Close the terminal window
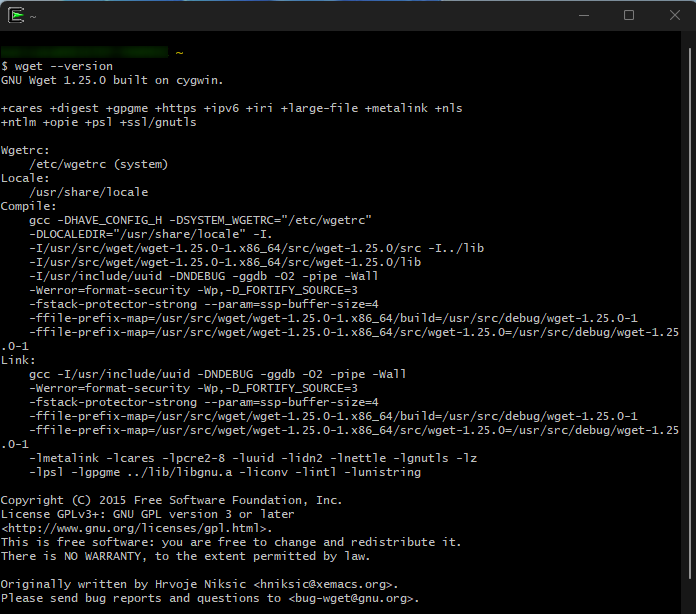The image size is (696, 614). pyautogui.click(x=674, y=16)
